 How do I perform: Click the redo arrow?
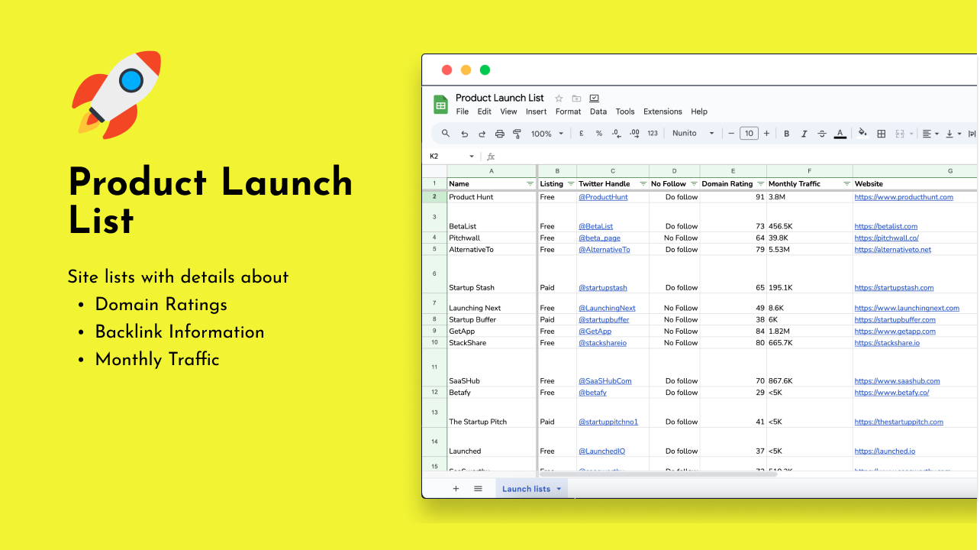tap(482, 134)
